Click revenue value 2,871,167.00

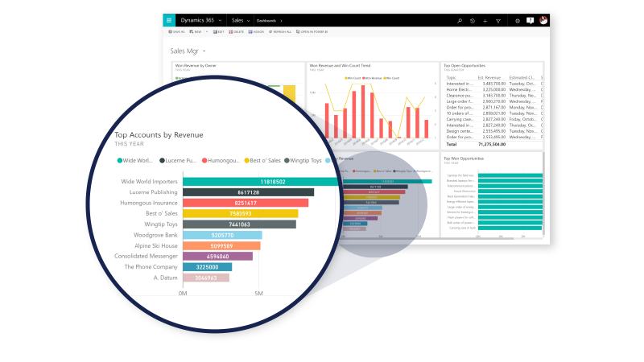[x=494, y=108]
